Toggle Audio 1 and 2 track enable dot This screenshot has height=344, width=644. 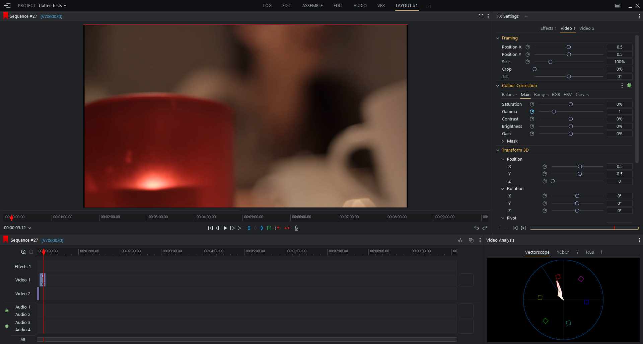click(x=7, y=311)
